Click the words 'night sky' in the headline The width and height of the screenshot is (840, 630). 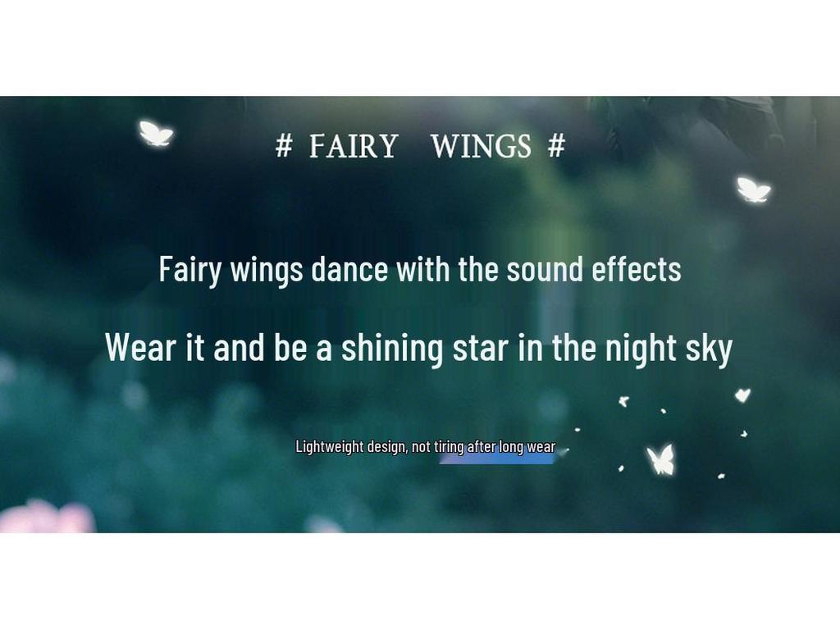pyautogui.click(x=669, y=349)
